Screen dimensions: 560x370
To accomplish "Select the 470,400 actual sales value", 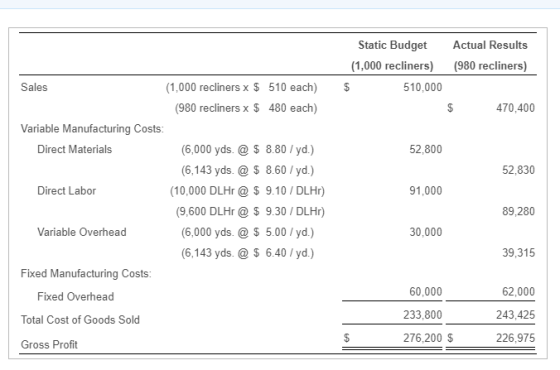I will tap(515, 108).
